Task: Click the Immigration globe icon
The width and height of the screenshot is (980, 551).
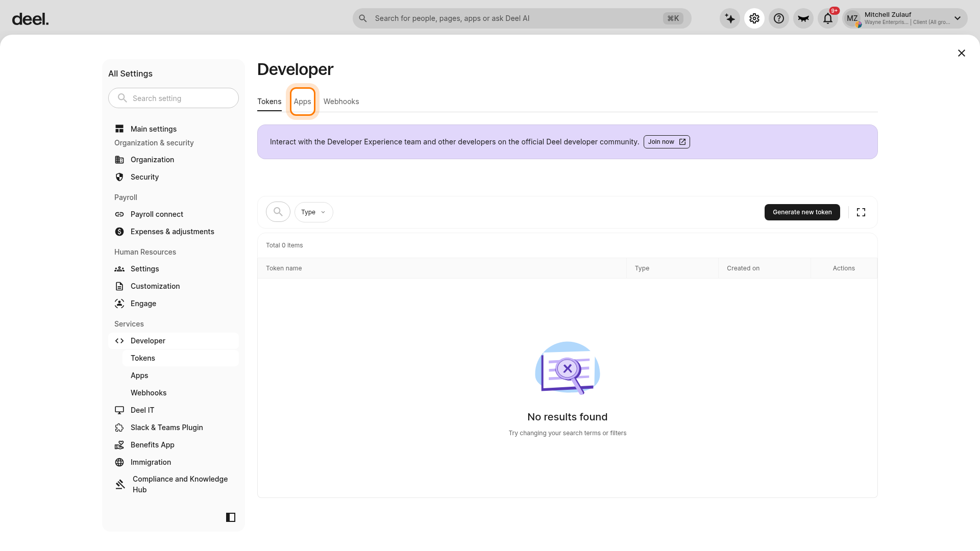Action: 119,462
